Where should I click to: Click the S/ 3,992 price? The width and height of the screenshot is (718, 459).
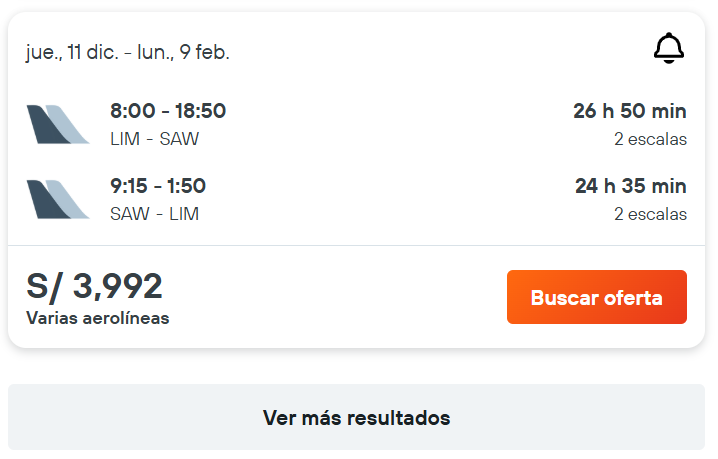(95, 287)
